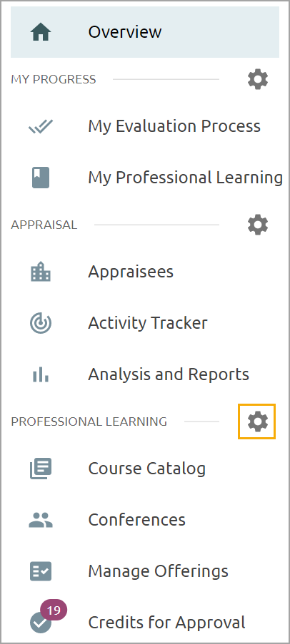Click the Course Catalog library icon

pos(41,469)
